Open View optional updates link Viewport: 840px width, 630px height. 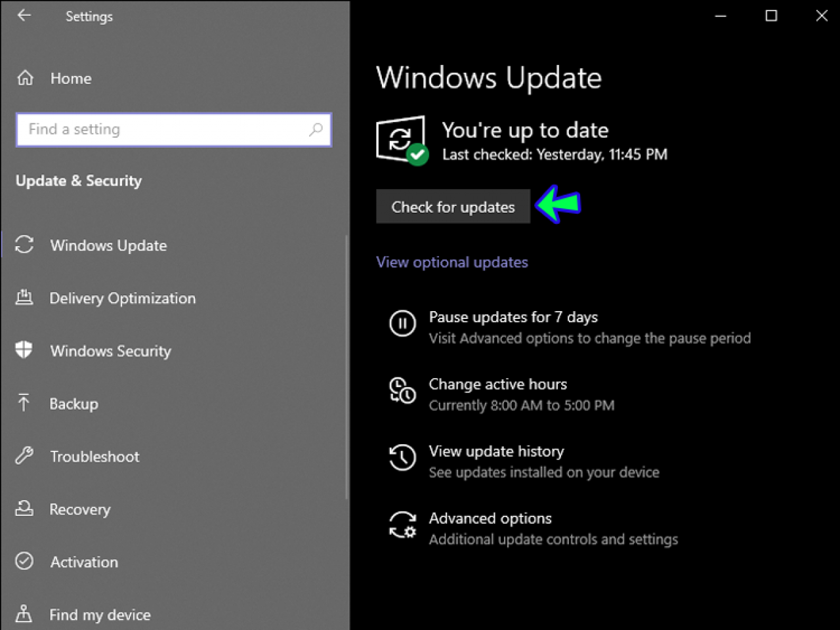click(x=451, y=262)
